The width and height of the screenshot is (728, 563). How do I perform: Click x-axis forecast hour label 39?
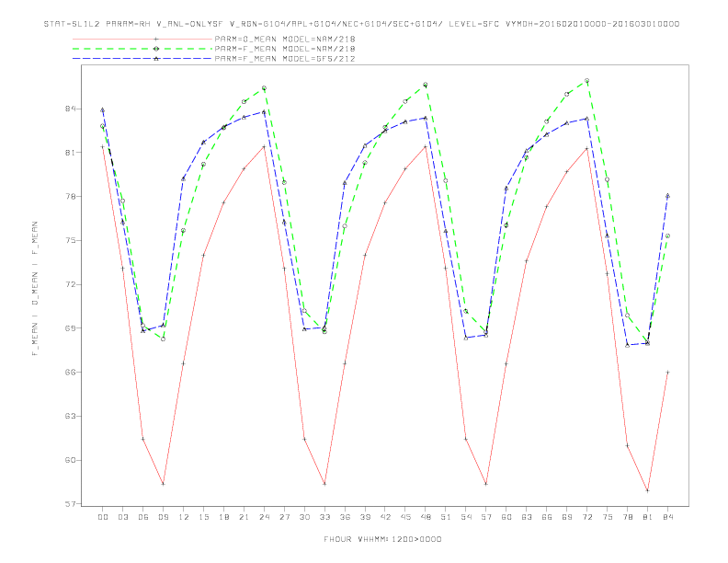[365, 517]
